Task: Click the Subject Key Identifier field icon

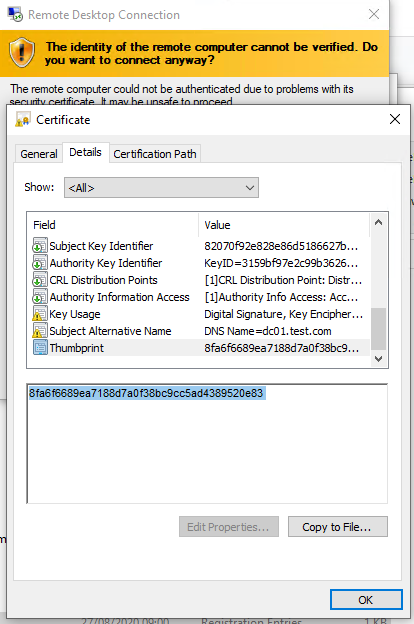Action: (40, 246)
